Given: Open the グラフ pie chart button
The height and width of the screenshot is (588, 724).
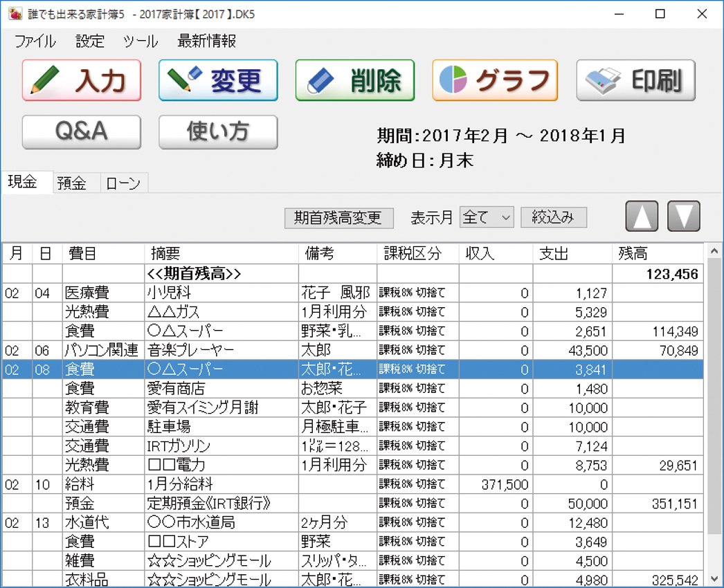Looking at the screenshot, I should [x=494, y=80].
